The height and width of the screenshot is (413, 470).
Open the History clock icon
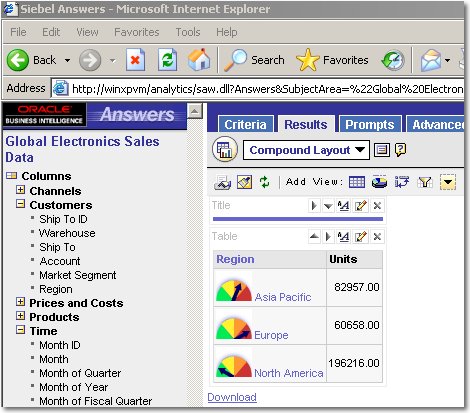pos(393,60)
